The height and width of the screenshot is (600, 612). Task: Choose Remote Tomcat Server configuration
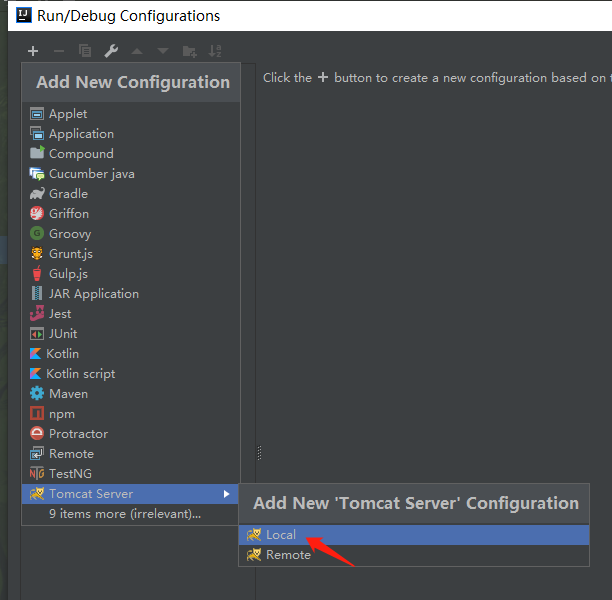[x=414, y=555]
